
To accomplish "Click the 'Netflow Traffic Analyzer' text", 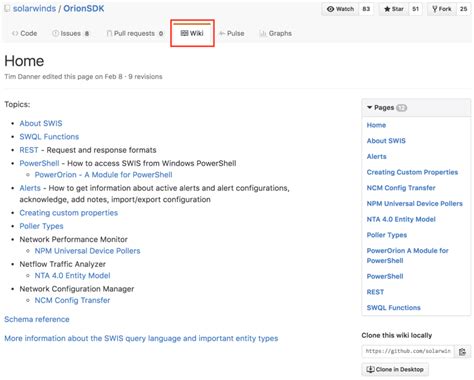I will 62,264.
